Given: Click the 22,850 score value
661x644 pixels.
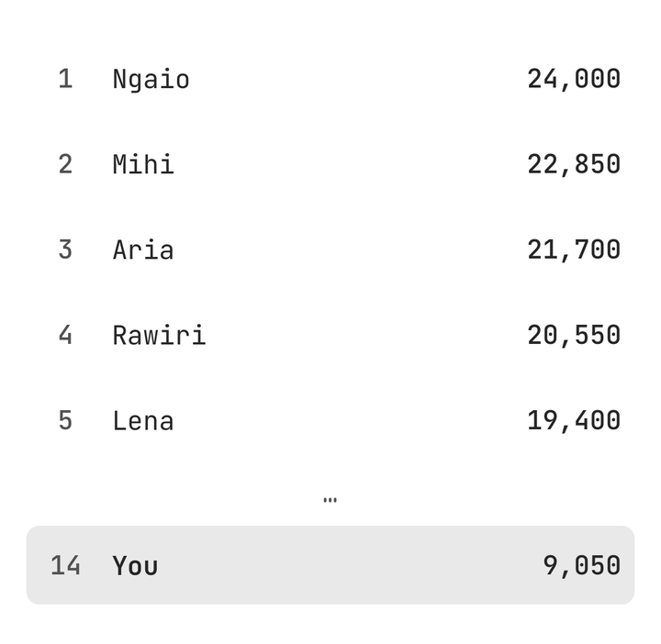Looking at the screenshot, I should [574, 165].
